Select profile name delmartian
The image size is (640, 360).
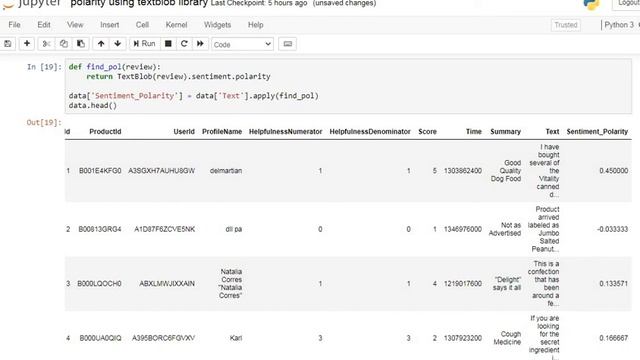click(226, 171)
